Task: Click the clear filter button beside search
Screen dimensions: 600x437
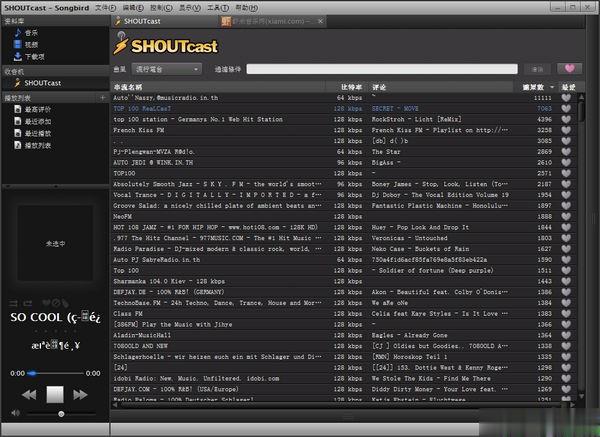Action: (x=538, y=69)
